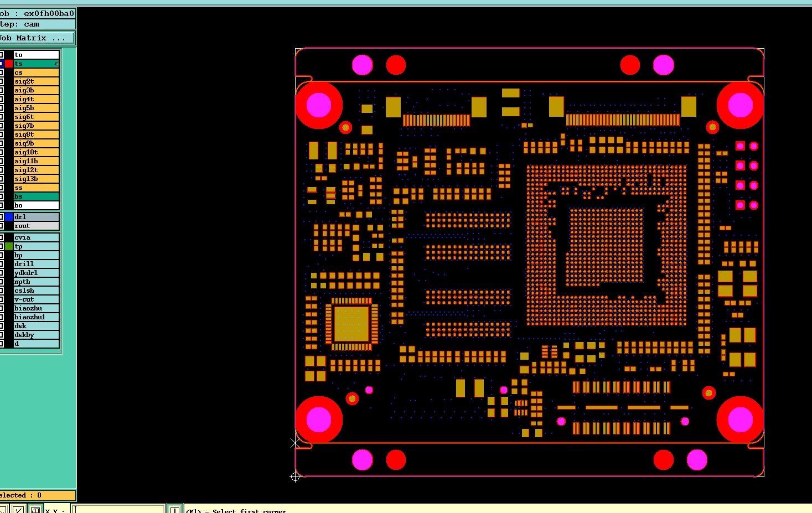
Task: Click the 'Selected : 0' status field
Action: point(37,495)
